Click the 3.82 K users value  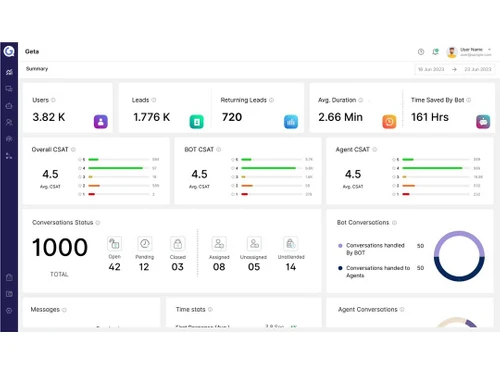[x=49, y=117]
